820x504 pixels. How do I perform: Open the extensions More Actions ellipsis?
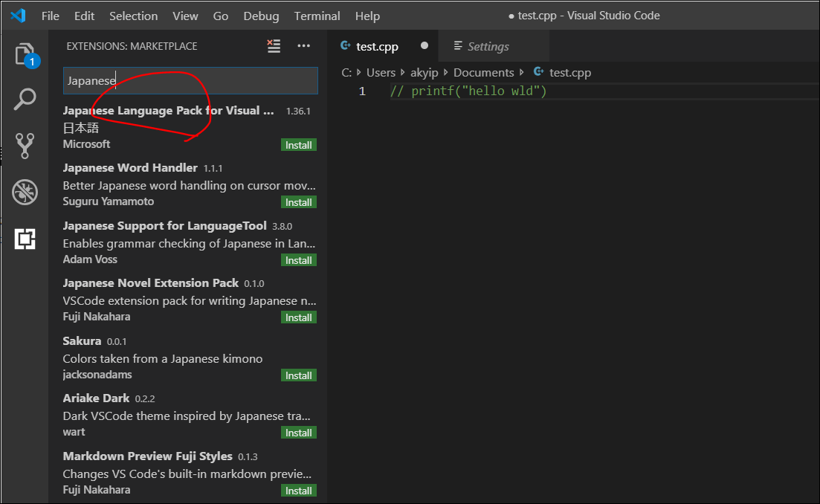coord(303,46)
